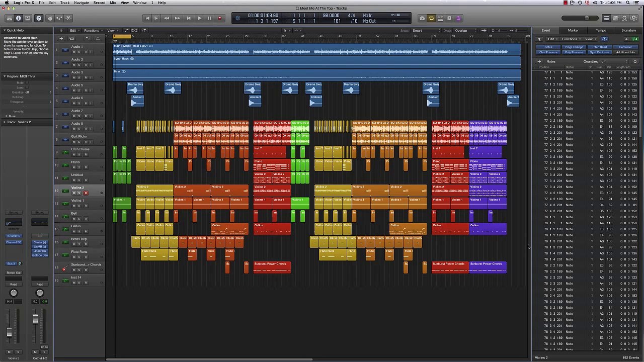Open the Snap mode dropdown
The image size is (644, 362).
(x=425, y=31)
